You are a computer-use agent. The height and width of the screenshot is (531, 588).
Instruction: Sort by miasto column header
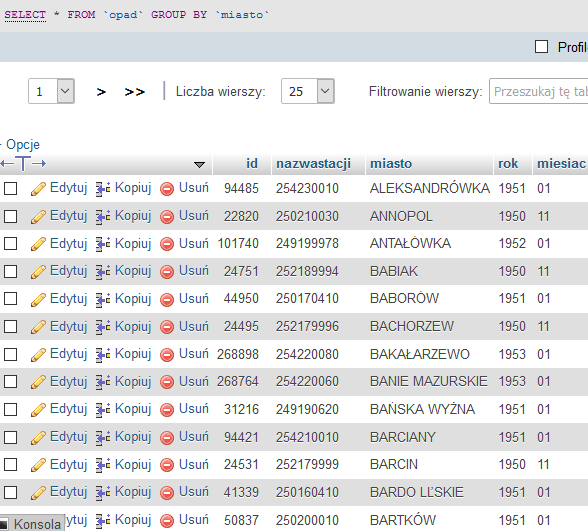point(391,164)
